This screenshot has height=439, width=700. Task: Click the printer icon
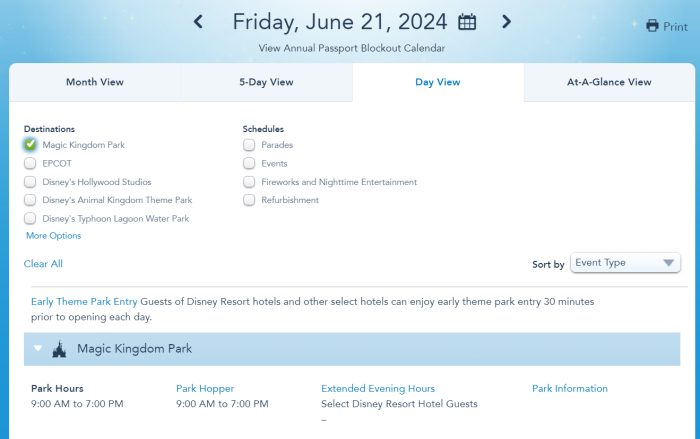652,26
